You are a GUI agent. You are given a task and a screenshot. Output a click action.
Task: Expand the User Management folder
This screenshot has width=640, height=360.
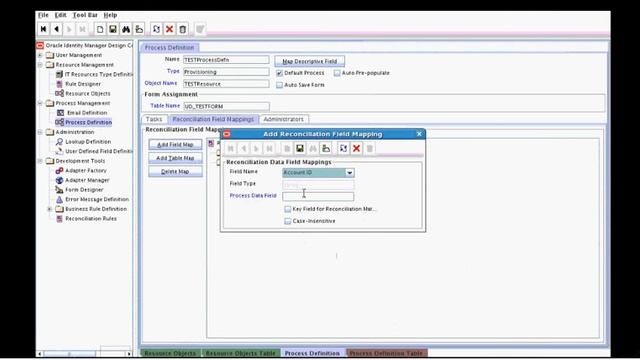[40, 55]
